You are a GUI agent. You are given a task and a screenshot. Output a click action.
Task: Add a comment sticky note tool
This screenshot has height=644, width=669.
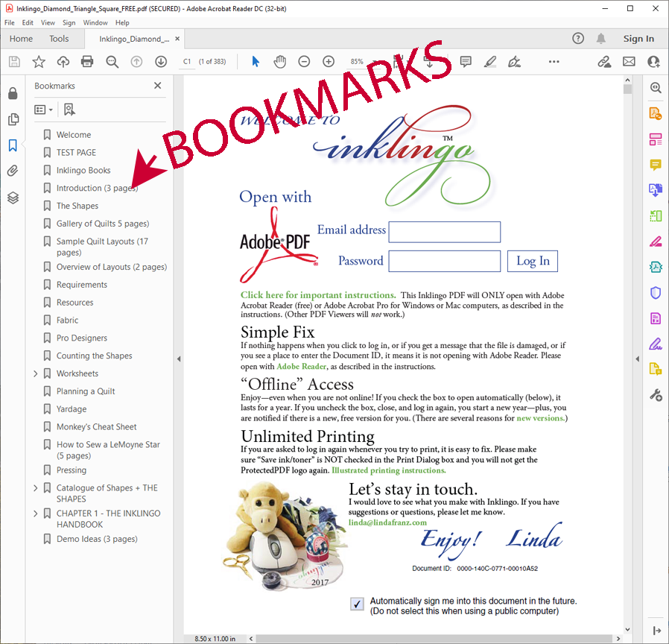[x=466, y=62]
